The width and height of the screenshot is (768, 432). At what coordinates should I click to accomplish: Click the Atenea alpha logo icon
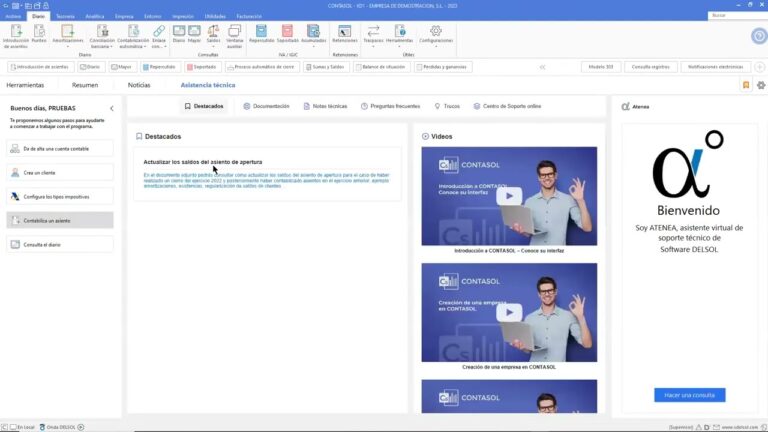click(x=625, y=106)
